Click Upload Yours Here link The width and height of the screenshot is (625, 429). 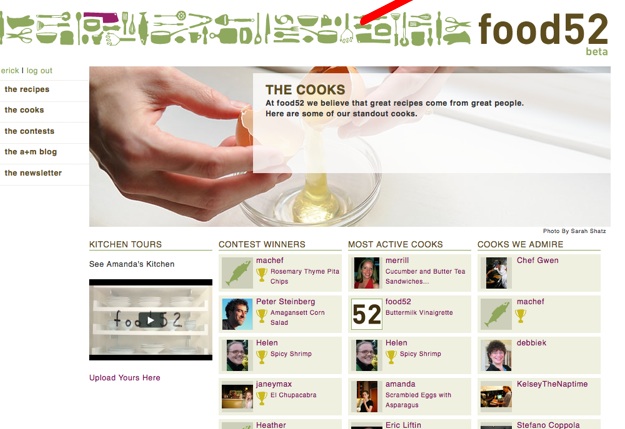(125, 378)
